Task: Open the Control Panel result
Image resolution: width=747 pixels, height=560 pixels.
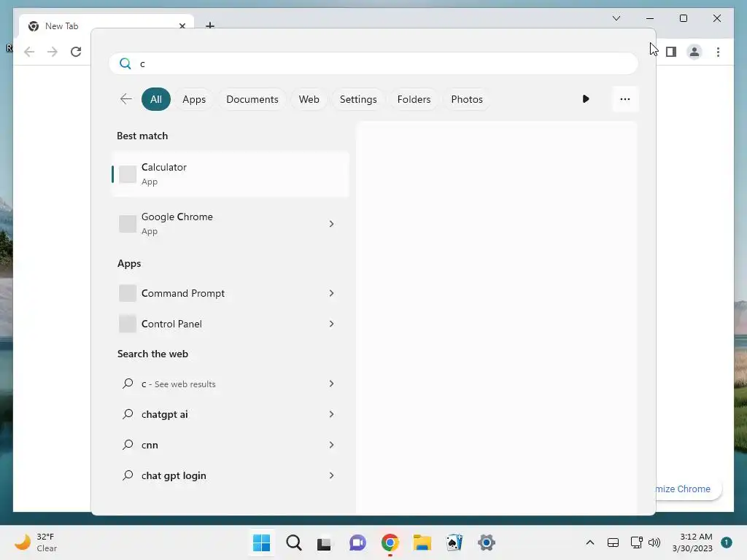Action: 230,324
